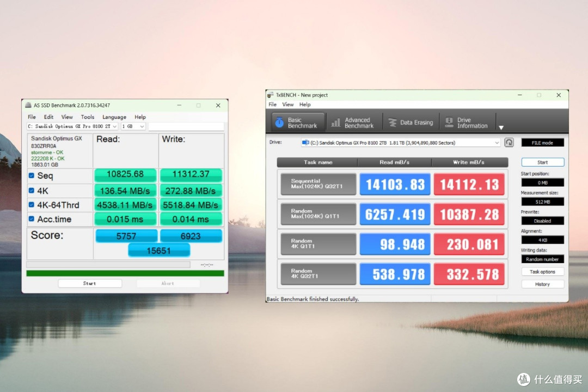Toggle the Acc.time test checkbox
Viewport: 588px width, 392px height.
point(32,219)
